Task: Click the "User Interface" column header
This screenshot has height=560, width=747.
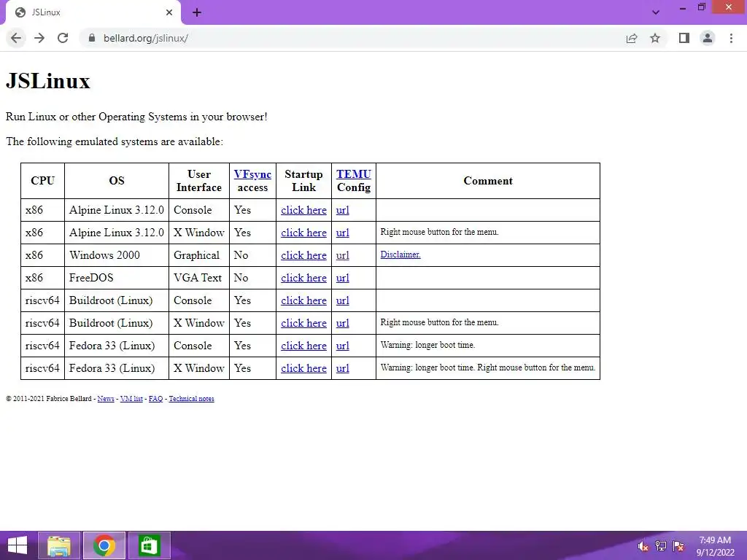Action: click(198, 181)
